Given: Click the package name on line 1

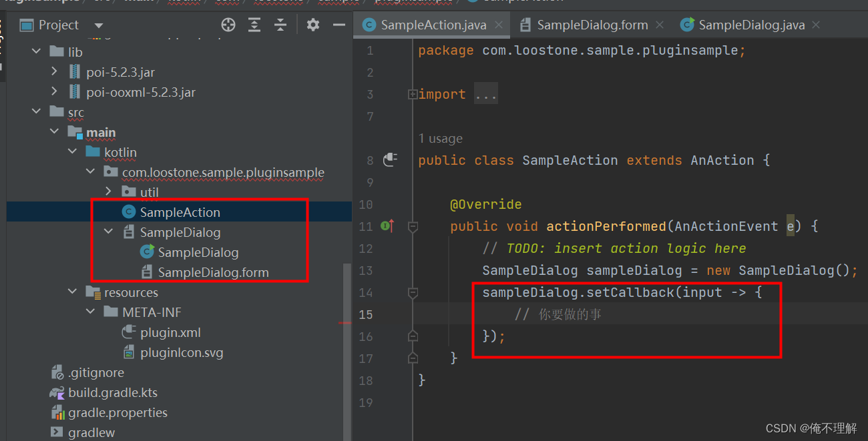Looking at the screenshot, I should coord(611,50).
